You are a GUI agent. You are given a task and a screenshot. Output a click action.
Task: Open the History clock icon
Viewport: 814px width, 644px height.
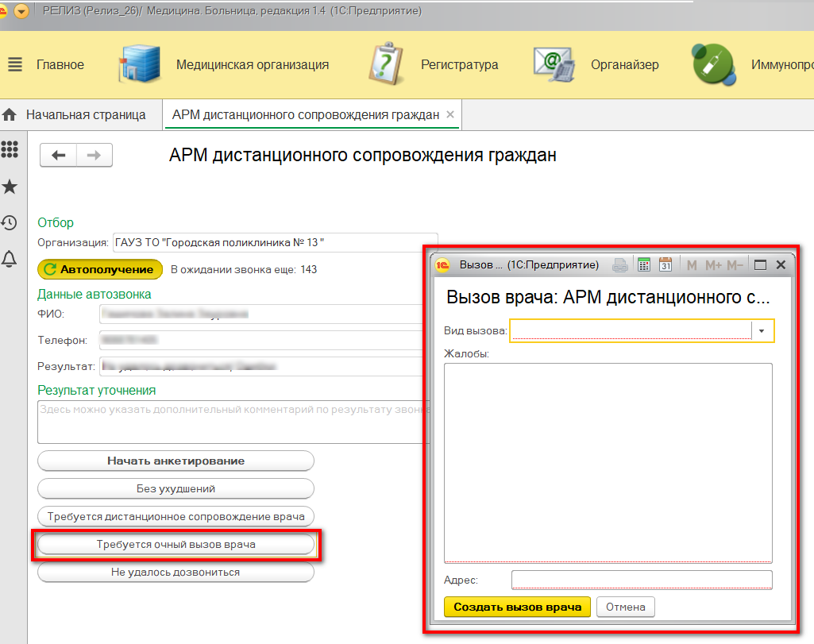coord(10,223)
